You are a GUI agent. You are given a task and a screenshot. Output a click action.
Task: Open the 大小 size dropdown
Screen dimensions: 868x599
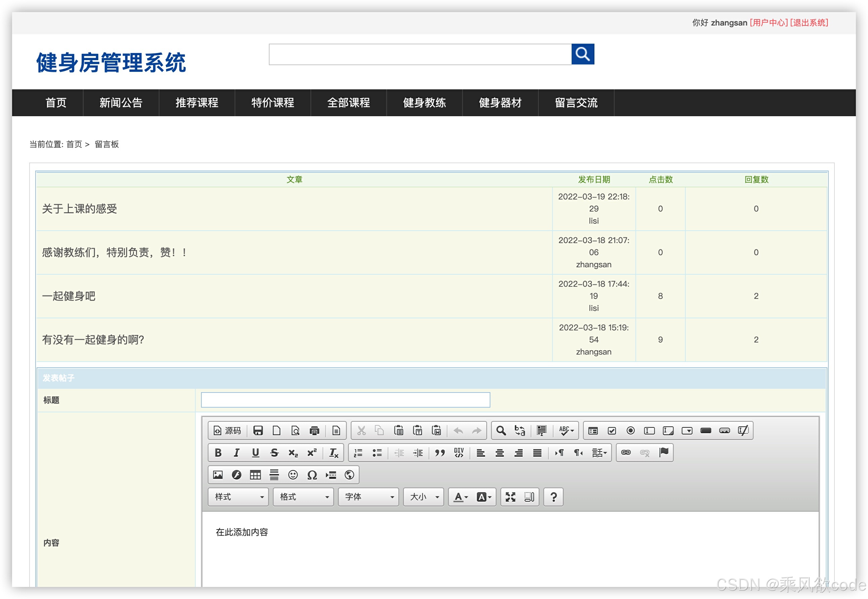pyautogui.click(x=424, y=497)
